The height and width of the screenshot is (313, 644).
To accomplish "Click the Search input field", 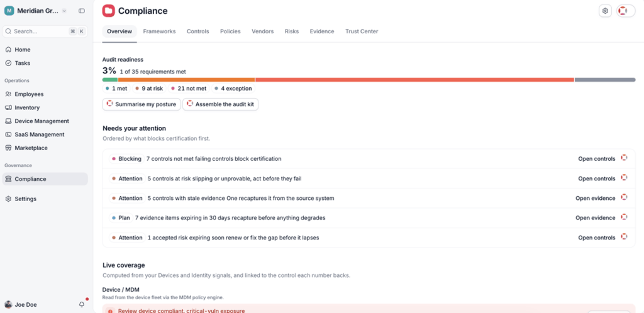I will pyautogui.click(x=45, y=31).
